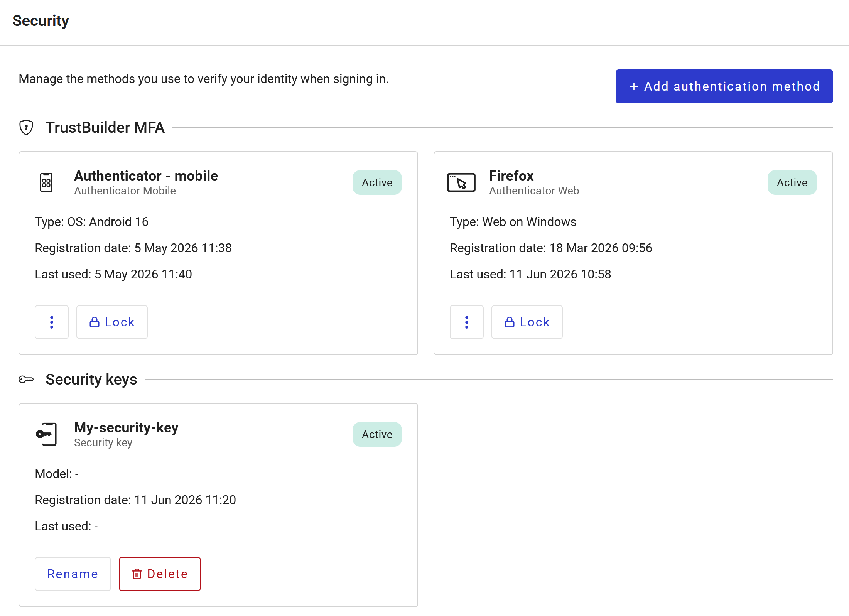This screenshot has height=616, width=849.
Task: Click 'Last used: -' on security key card
Action: tap(66, 526)
